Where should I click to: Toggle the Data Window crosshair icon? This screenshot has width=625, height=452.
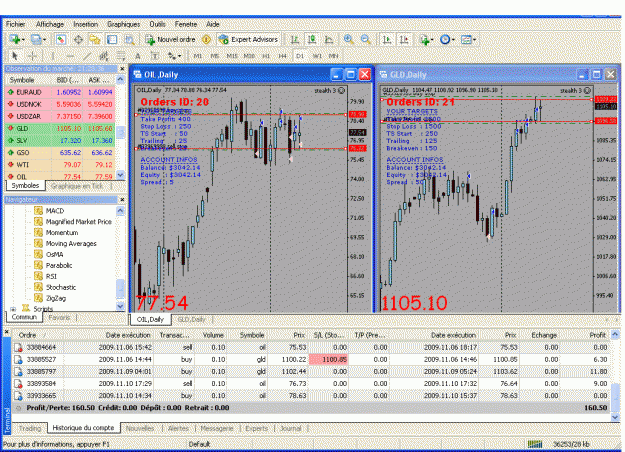[x=78, y=39]
